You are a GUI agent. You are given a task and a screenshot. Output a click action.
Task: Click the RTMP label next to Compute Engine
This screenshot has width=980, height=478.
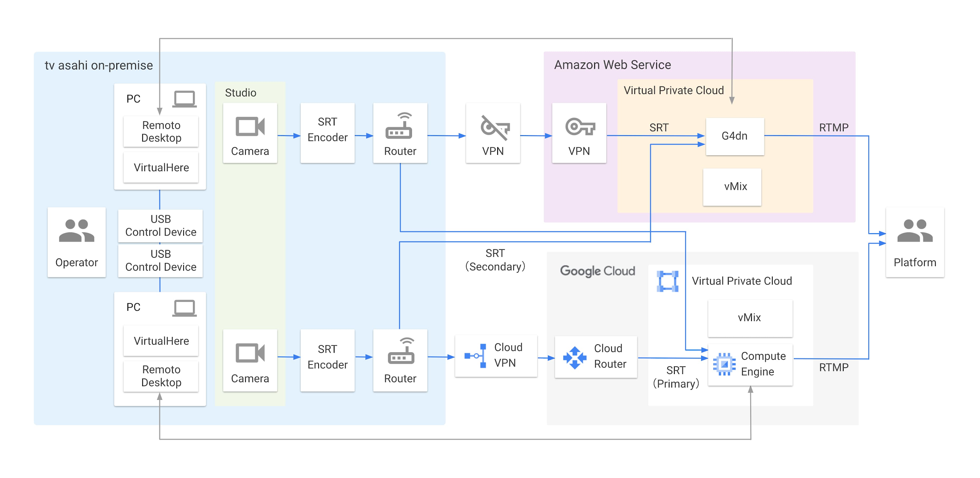pyautogui.click(x=833, y=367)
